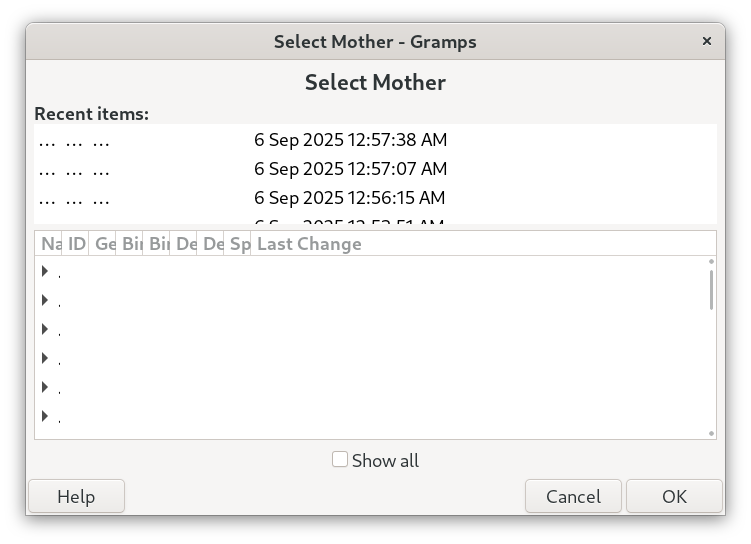751x544 pixels.
Task: Close the Select Mother window
Action: (707, 41)
